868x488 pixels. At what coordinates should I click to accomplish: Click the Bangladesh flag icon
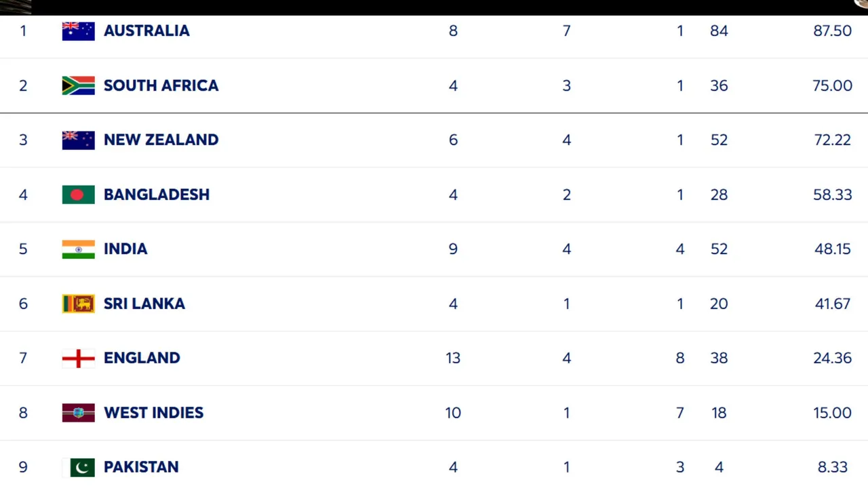pyautogui.click(x=78, y=195)
